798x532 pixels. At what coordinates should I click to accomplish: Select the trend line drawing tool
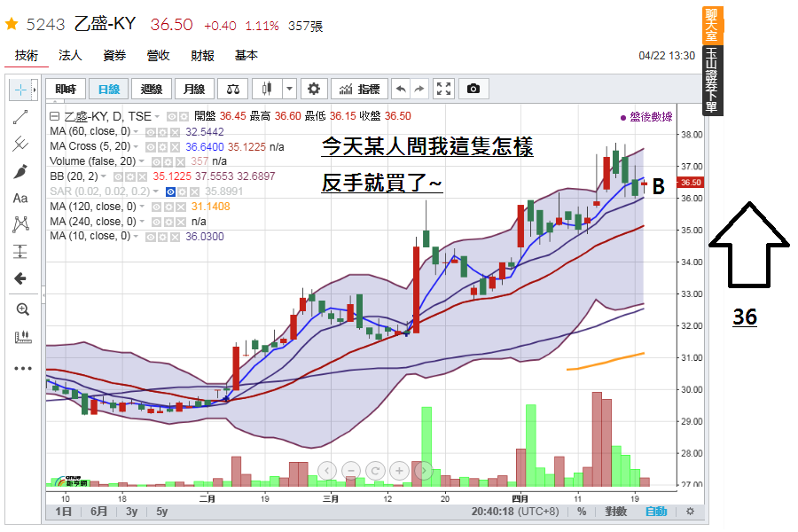[x=20, y=117]
